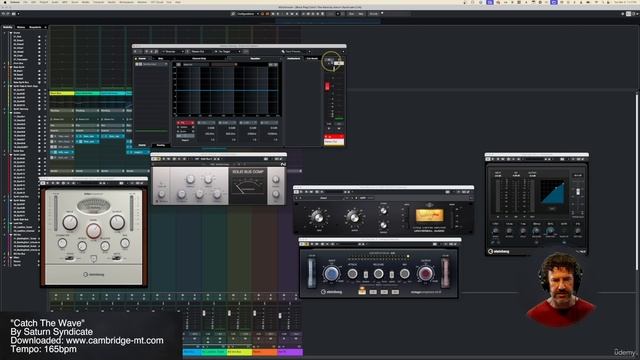This screenshot has width=640, height=360.
Task: Click the yellow mixer channel label at the bottom
Action: coord(239,352)
